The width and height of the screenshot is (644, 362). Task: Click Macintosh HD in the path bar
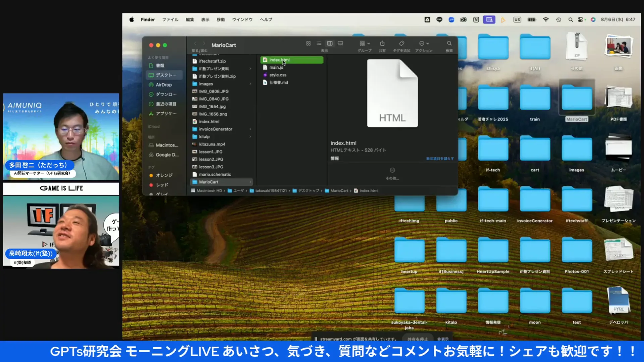(x=207, y=191)
